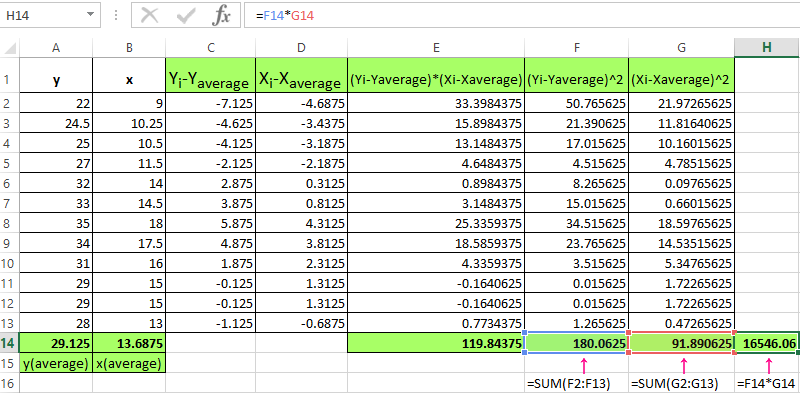
Task: Click the (Yi-Yaverage)^2 header cell
Action: pos(577,76)
